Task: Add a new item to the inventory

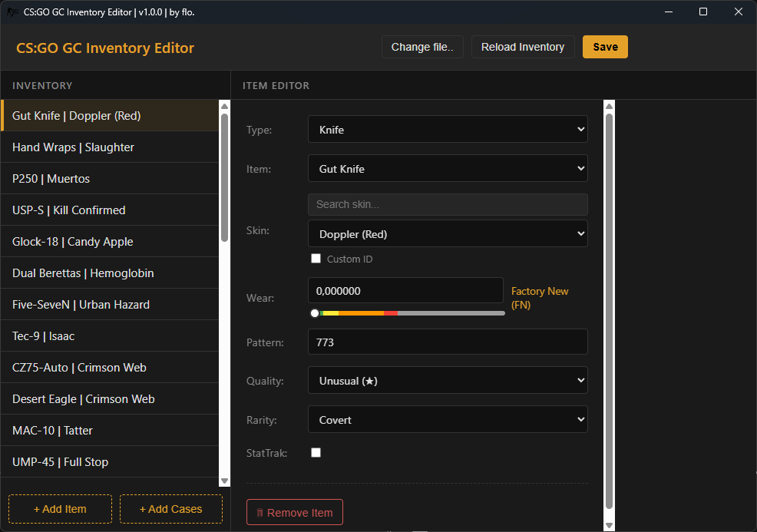Action: (60, 508)
